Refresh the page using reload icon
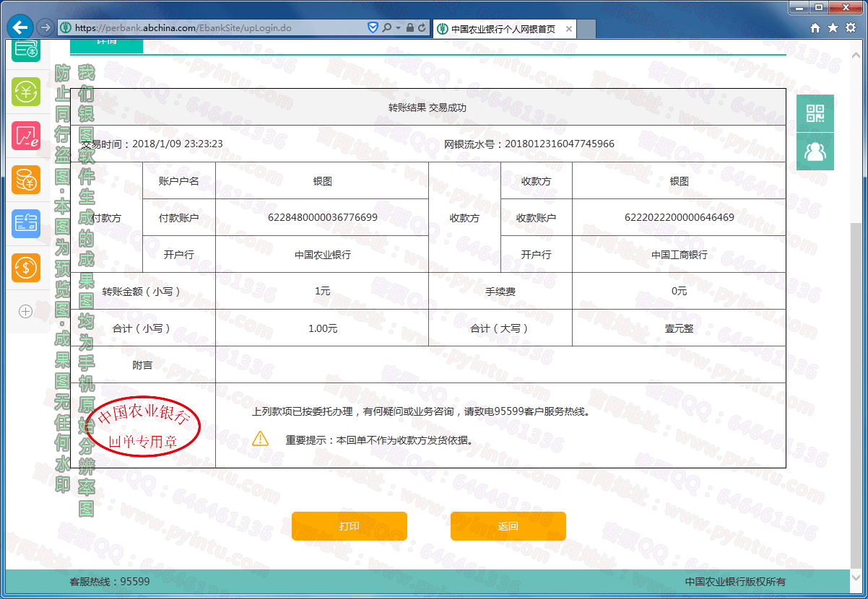This screenshot has height=599, width=868. 422,28
